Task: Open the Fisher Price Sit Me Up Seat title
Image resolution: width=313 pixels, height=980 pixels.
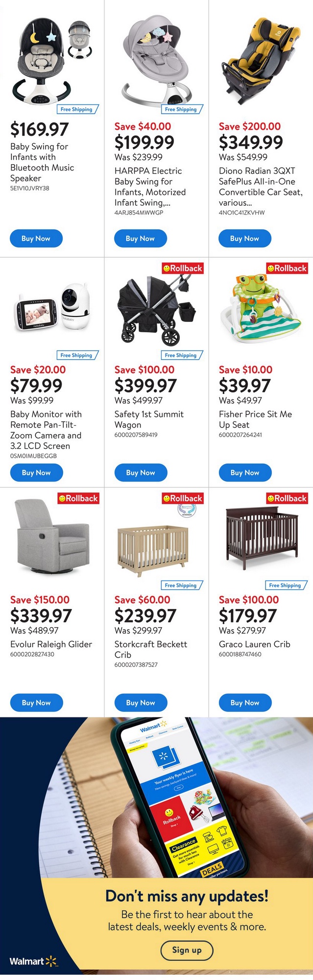Action: point(255,419)
